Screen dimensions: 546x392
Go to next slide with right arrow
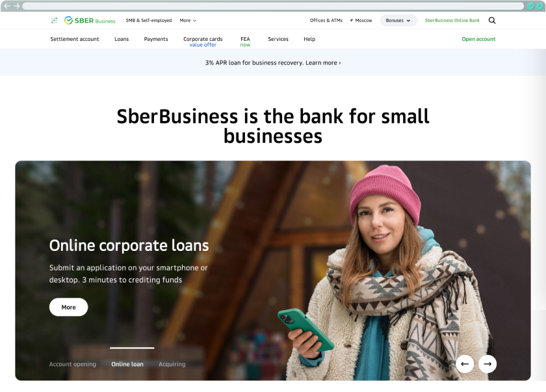point(487,364)
